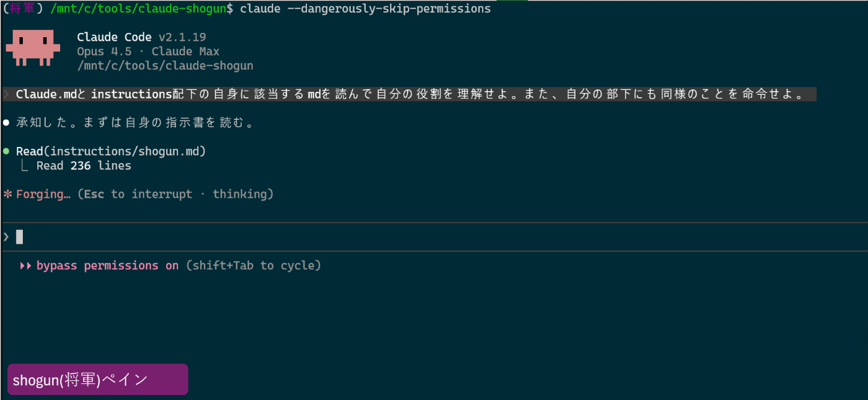Click the white bullet before 承知した message

coord(6,123)
